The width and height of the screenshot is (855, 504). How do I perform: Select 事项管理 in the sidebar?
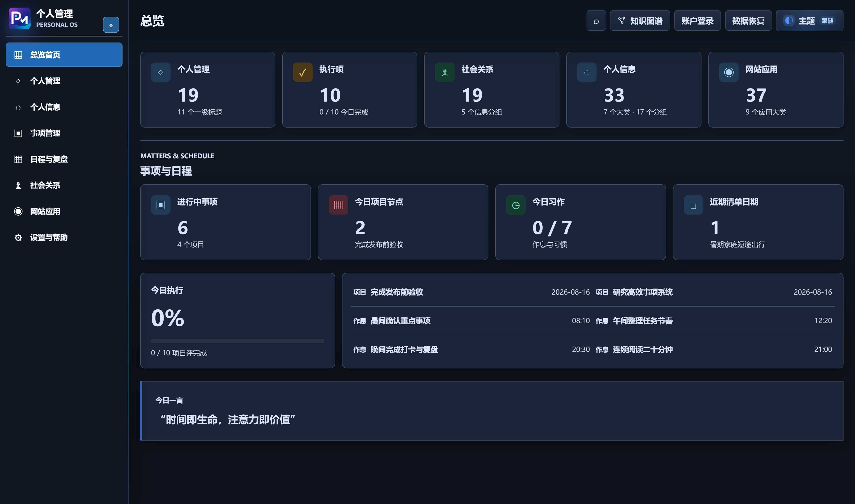[64, 133]
